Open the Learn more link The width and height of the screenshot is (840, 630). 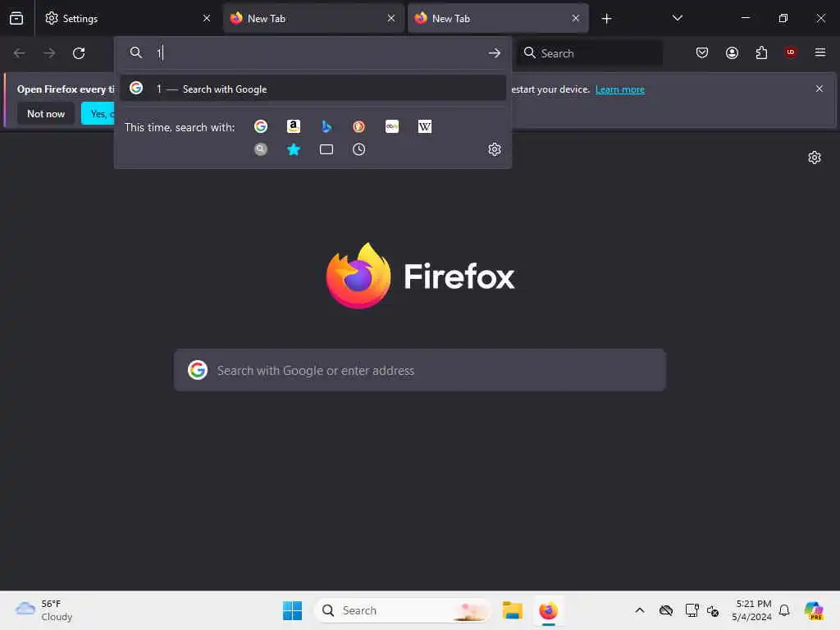tap(620, 89)
